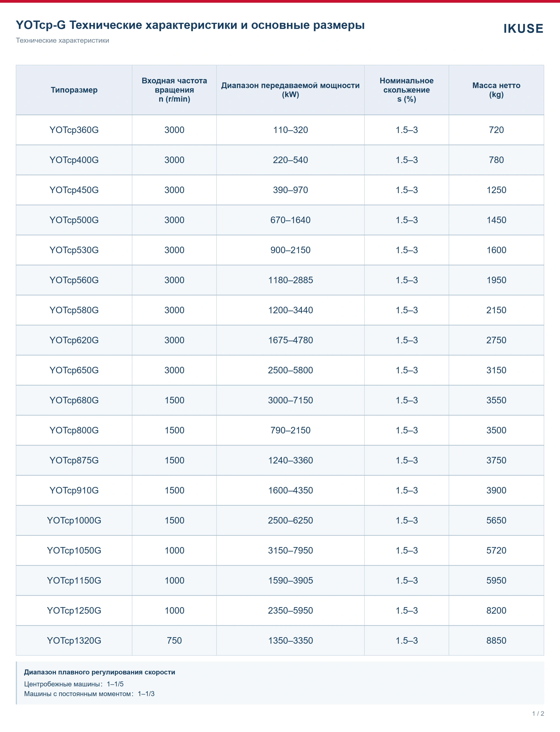Click the 1 / 2 page indicator

point(538,713)
